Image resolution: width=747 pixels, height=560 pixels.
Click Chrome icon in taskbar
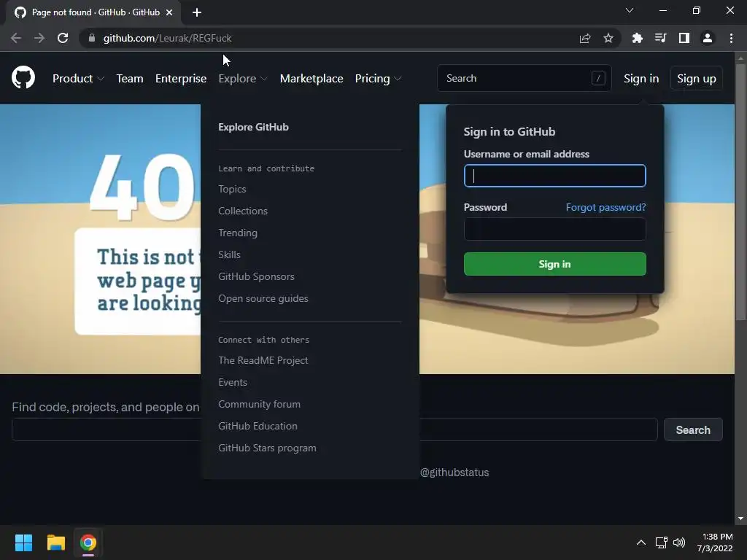point(88,542)
